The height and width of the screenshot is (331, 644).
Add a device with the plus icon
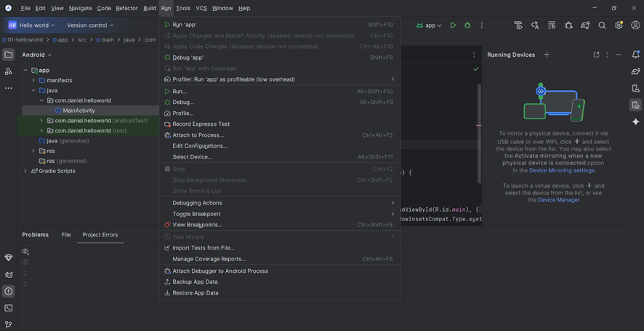tap(547, 55)
